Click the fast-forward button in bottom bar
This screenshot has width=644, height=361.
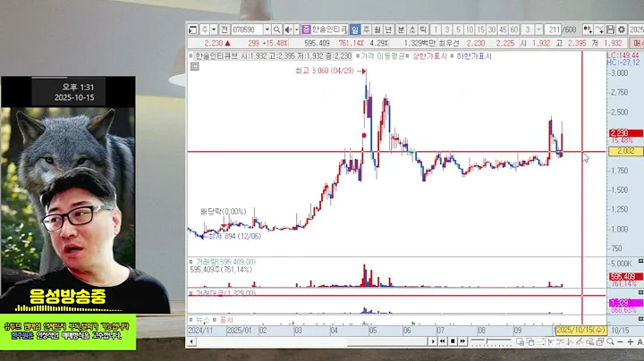(462, 341)
